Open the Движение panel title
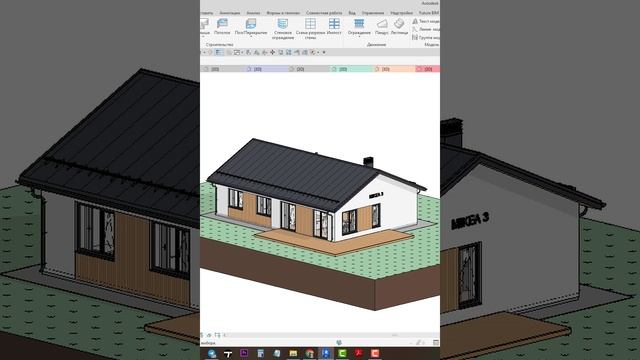 click(376, 44)
